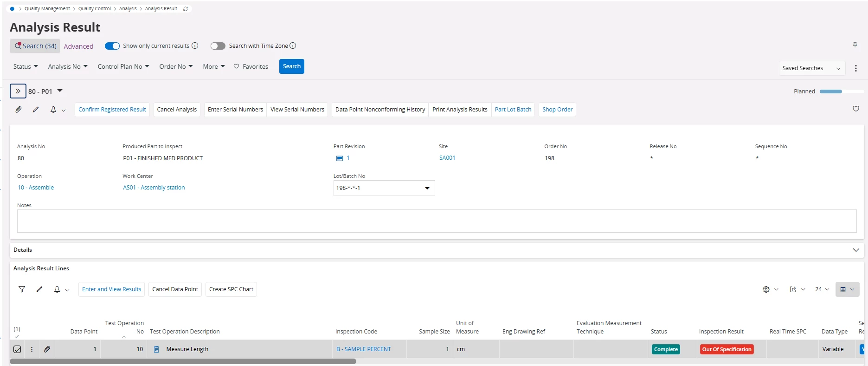Open the Saved Searches dropdown

coord(812,68)
